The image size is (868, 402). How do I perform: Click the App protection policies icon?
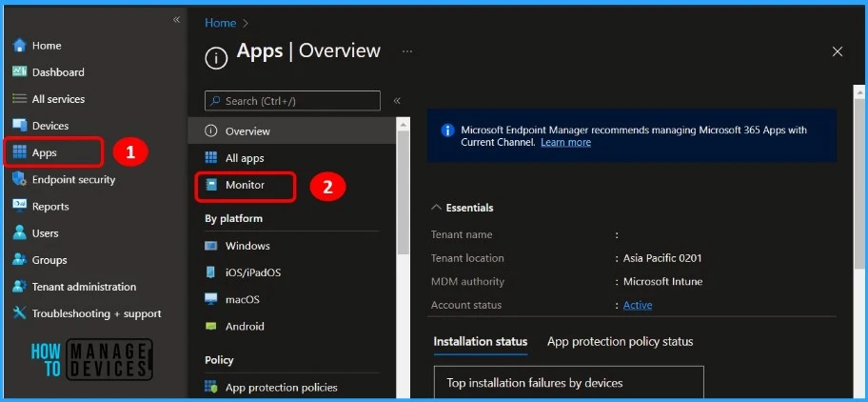coord(211,387)
